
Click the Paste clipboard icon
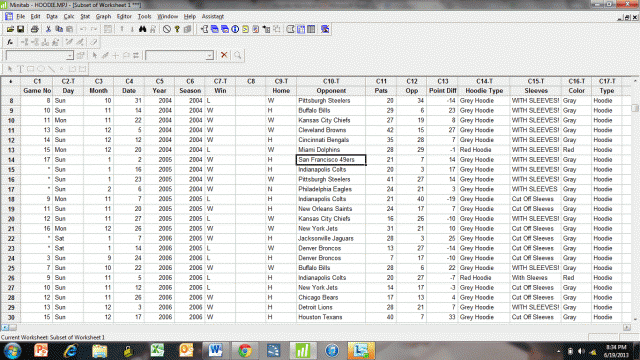(69, 29)
